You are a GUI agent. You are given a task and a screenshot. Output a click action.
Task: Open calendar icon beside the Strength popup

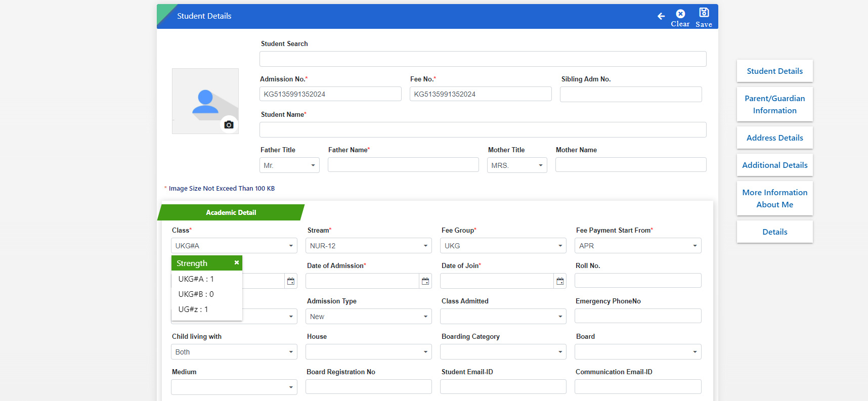coord(291,281)
